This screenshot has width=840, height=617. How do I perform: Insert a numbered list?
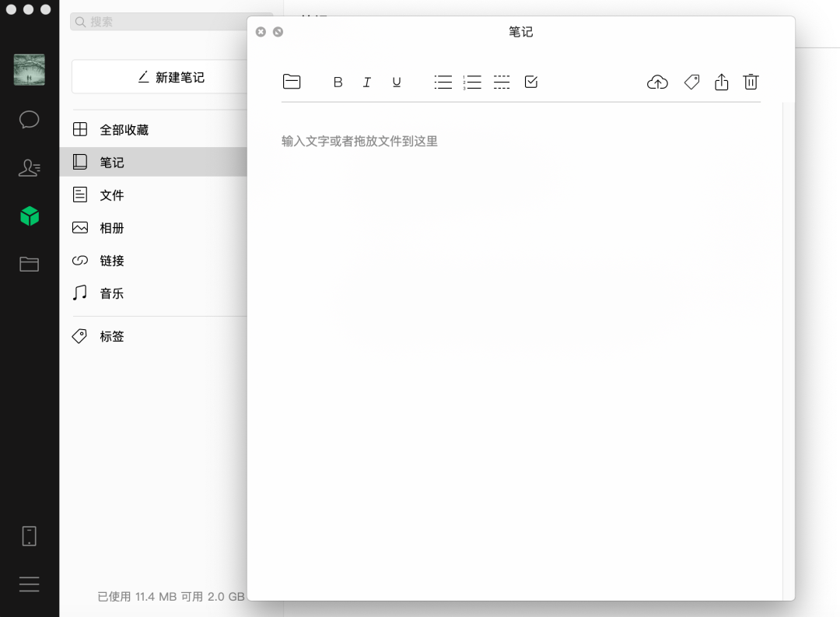tap(472, 82)
